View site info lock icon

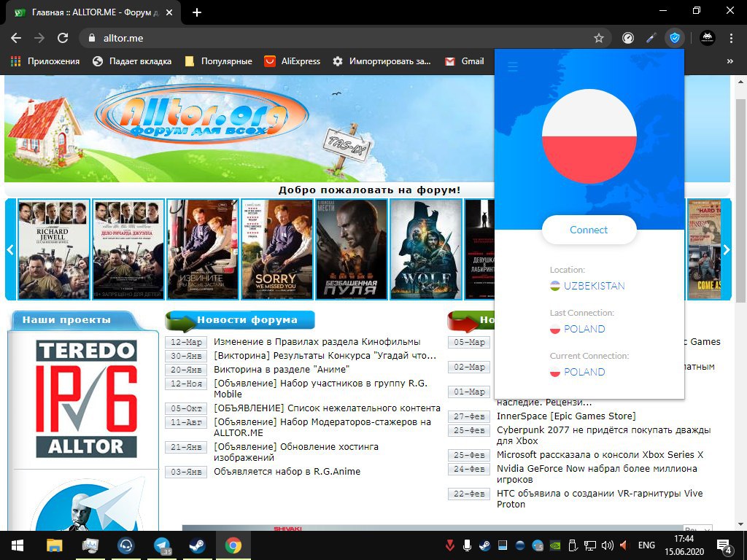[91, 38]
